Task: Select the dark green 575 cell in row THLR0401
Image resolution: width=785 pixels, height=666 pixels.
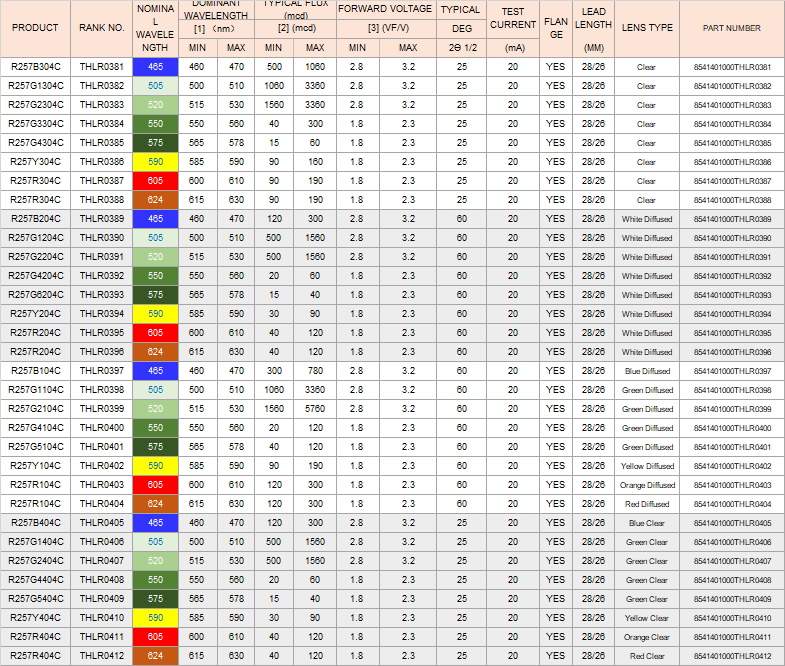Action: point(155,447)
